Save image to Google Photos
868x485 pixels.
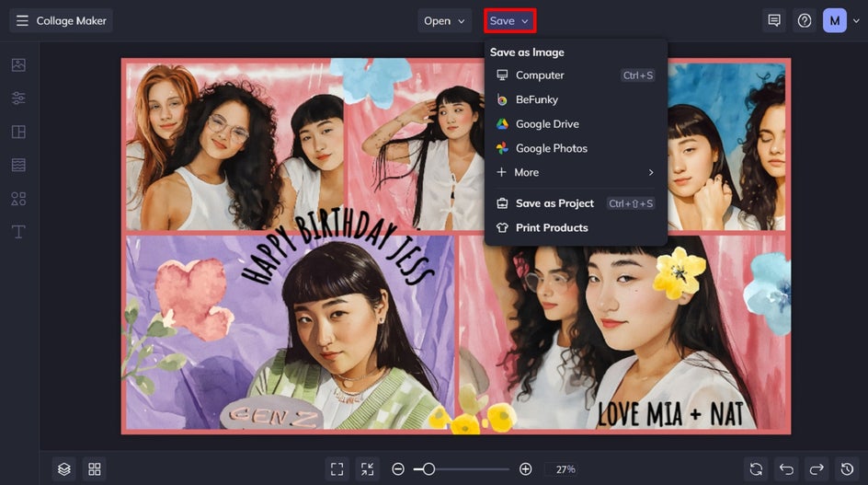click(x=576, y=148)
